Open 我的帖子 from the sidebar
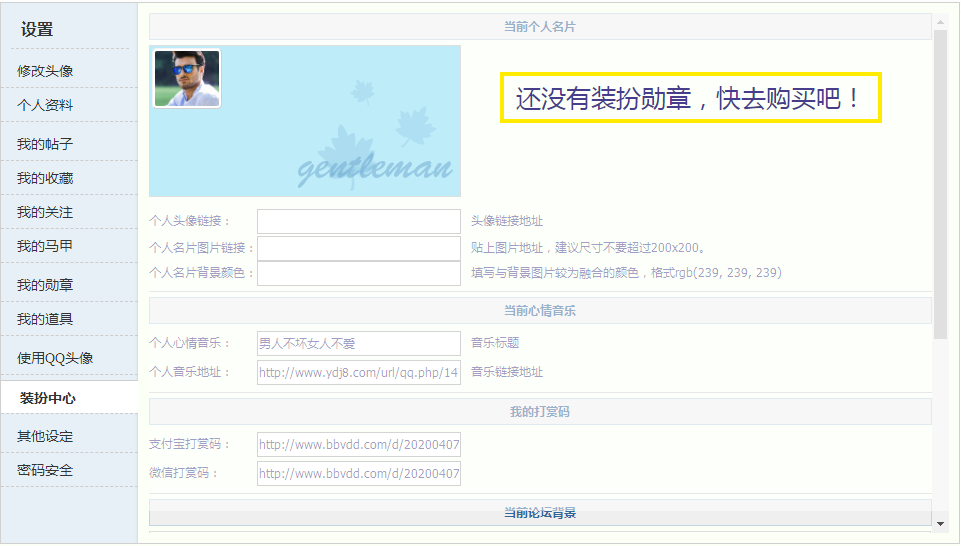Screen dimensions: 961x546 click(x=45, y=144)
